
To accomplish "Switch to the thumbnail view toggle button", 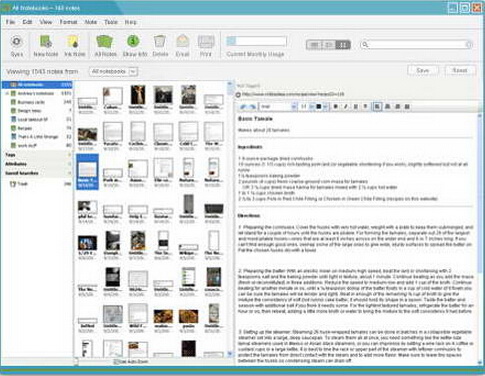I will pyautogui.click(x=343, y=45).
